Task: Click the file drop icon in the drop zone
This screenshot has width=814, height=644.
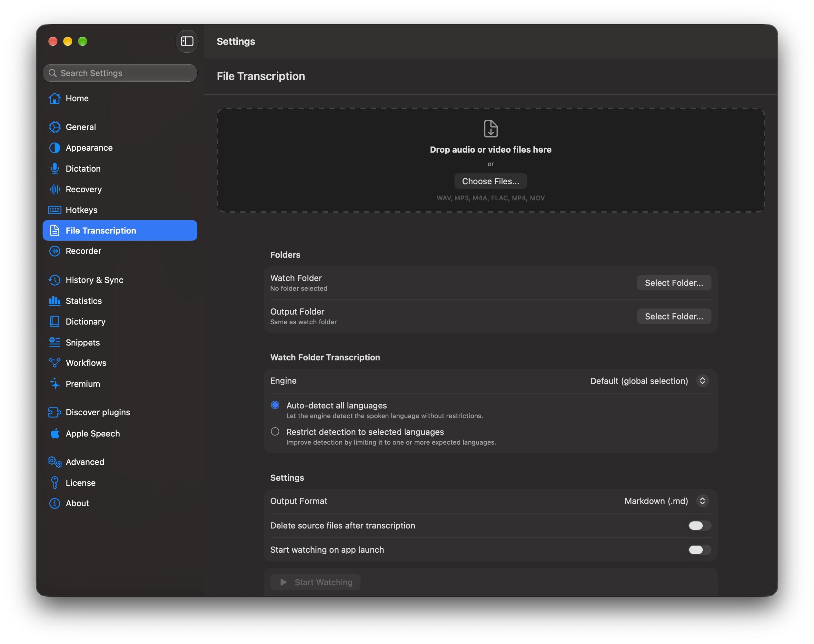Action: pos(491,128)
